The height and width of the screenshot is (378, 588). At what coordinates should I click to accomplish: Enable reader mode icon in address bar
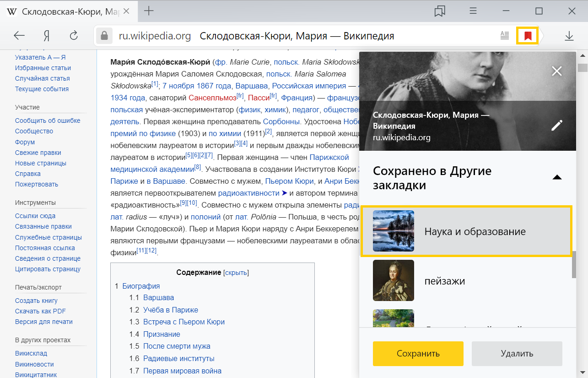(505, 36)
